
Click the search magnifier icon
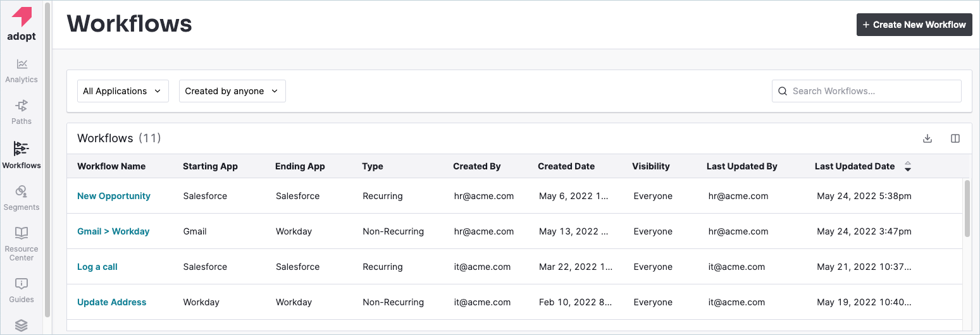783,91
